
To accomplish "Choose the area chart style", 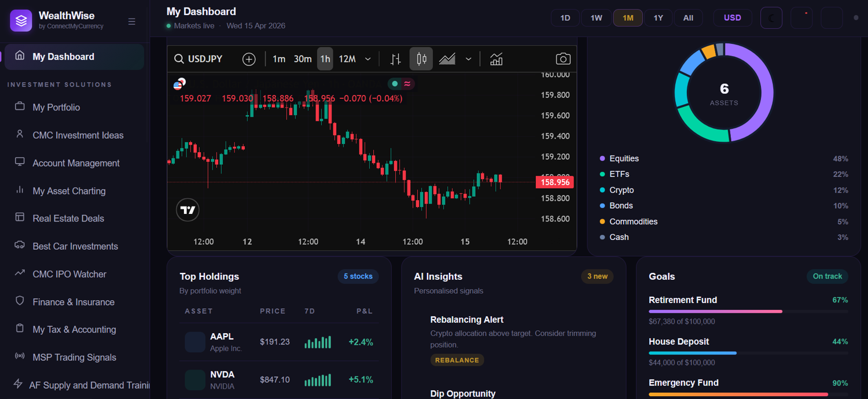I will [x=447, y=59].
